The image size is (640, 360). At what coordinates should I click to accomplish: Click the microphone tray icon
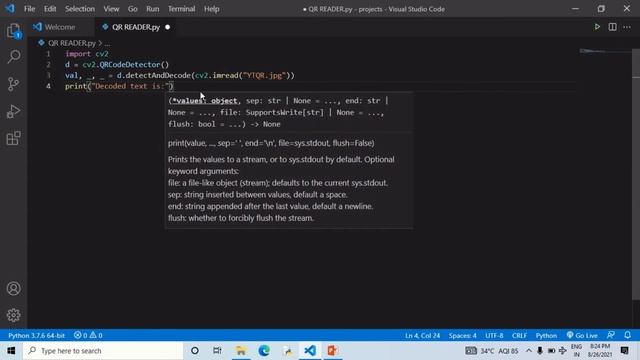pyautogui.click(x=540, y=351)
